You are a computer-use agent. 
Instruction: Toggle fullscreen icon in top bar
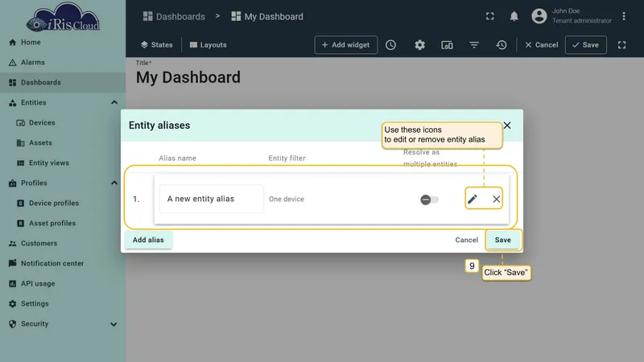pyautogui.click(x=489, y=16)
